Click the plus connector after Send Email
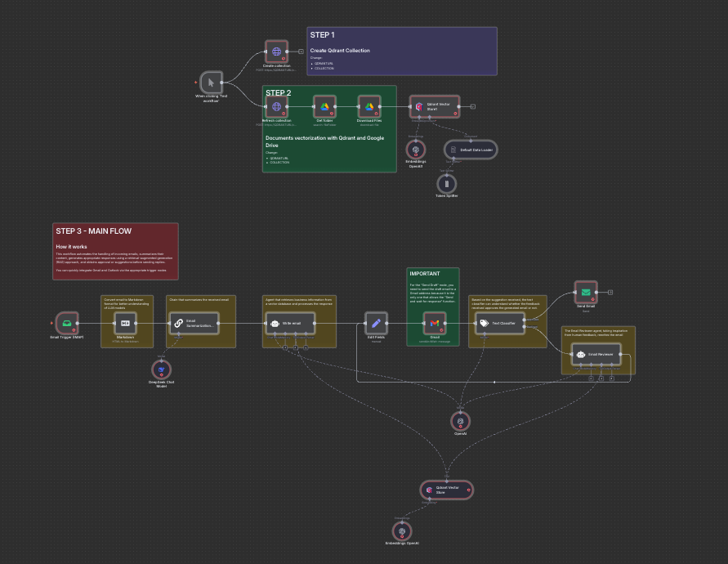Screen dimensions: 728x564 point(610,292)
